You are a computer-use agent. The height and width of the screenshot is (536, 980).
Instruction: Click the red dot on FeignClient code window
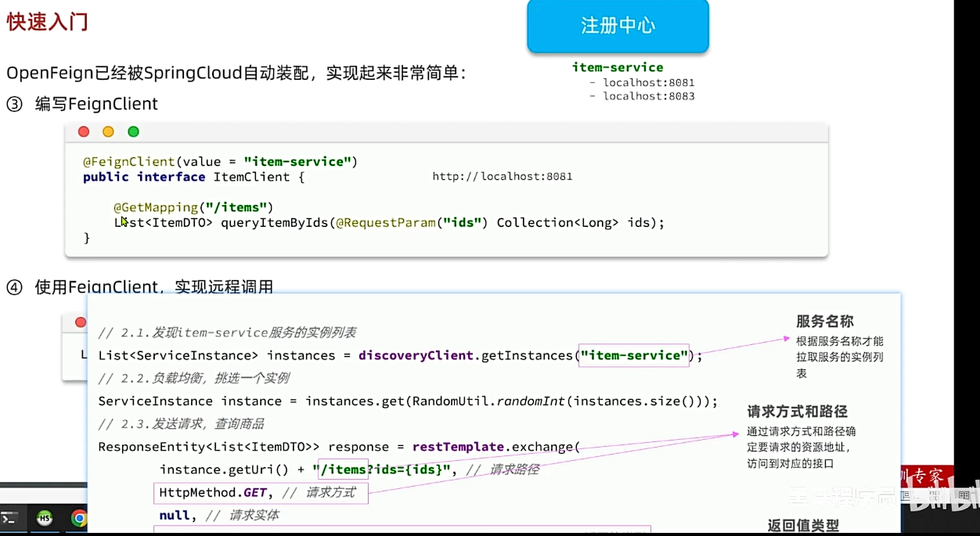tap(84, 131)
